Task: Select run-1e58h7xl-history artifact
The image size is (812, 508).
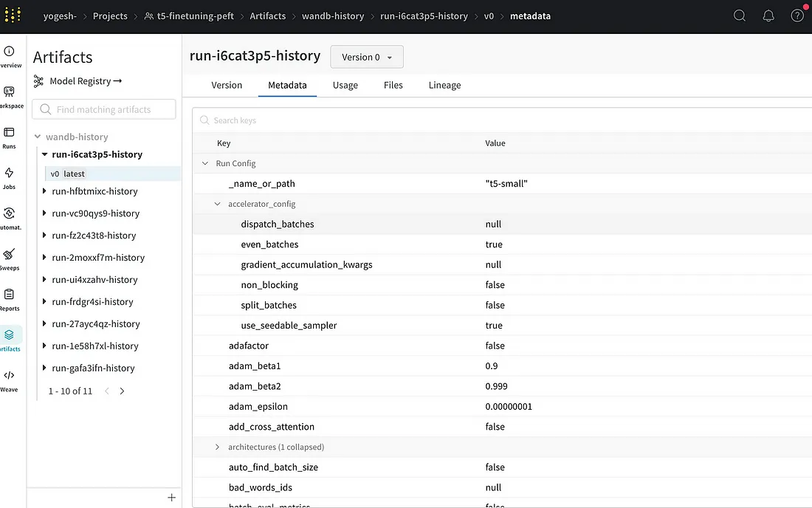Action: [x=95, y=346]
